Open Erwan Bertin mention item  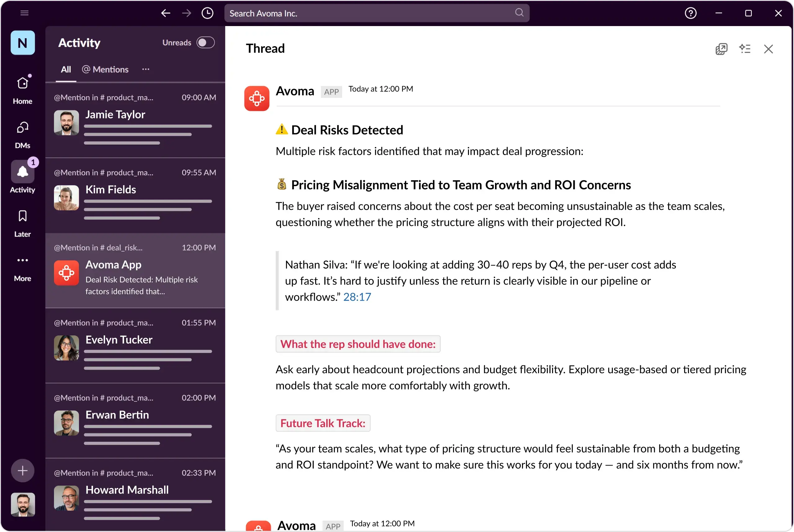coord(135,421)
